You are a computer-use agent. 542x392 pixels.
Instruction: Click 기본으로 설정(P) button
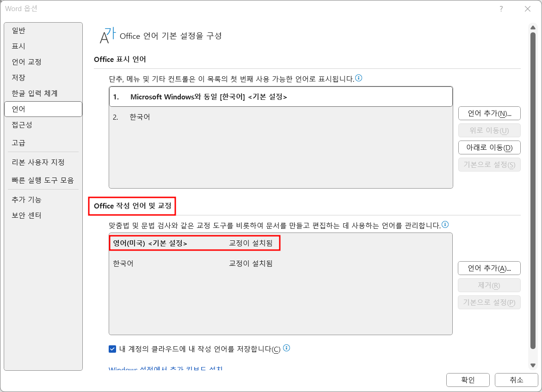click(x=489, y=302)
